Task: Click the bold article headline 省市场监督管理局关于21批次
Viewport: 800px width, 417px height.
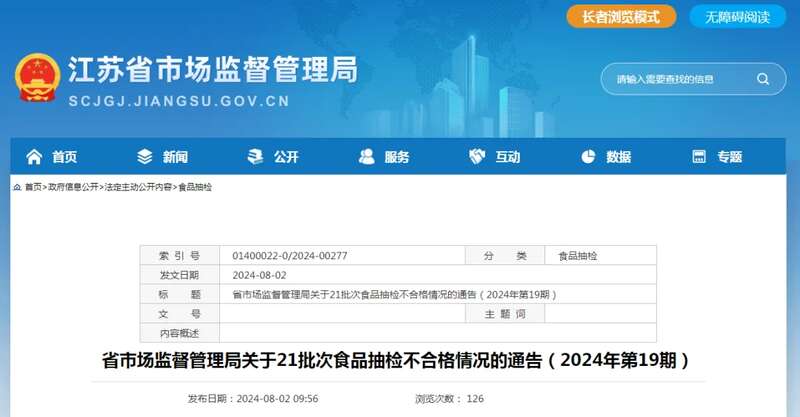Action: (x=395, y=360)
